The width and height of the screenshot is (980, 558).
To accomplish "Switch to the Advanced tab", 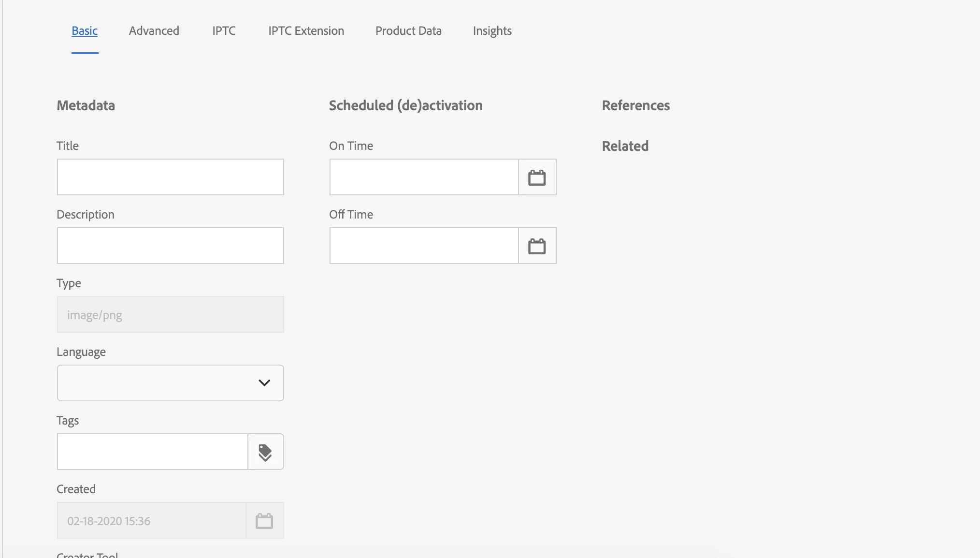I will (x=154, y=31).
